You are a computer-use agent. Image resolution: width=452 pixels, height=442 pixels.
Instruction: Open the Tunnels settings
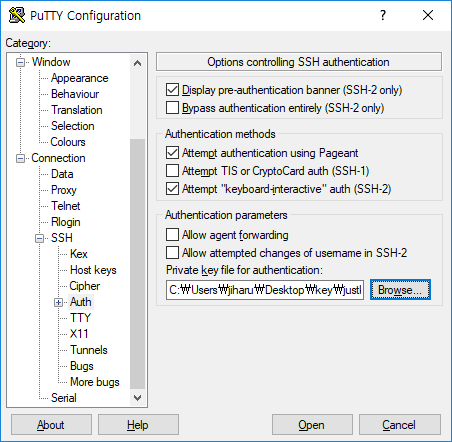89,350
